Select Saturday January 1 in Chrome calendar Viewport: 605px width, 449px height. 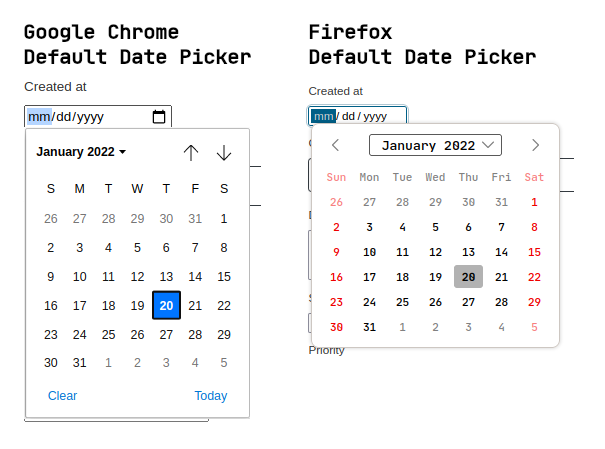click(224, 218)
